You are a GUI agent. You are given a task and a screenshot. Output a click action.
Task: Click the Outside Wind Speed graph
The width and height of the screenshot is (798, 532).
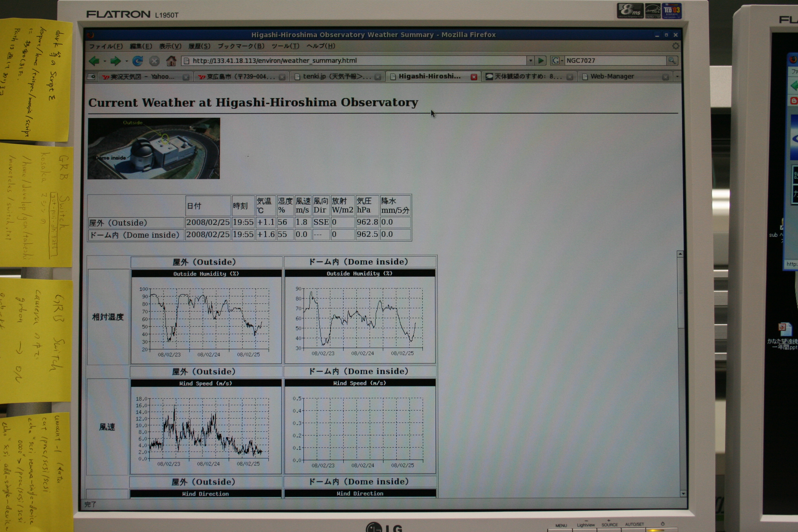point(206,426)
